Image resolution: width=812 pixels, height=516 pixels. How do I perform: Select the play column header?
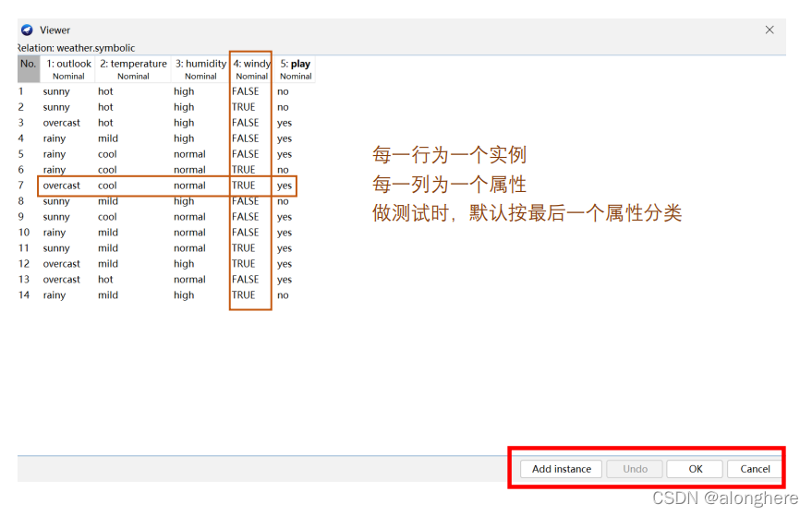(x=296, y=69)
